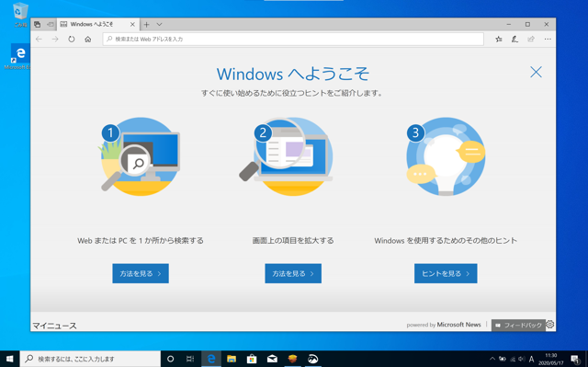This screenshot has width=588, height=367.
Task: Open Edge settings and more menu
Action: 548,39
